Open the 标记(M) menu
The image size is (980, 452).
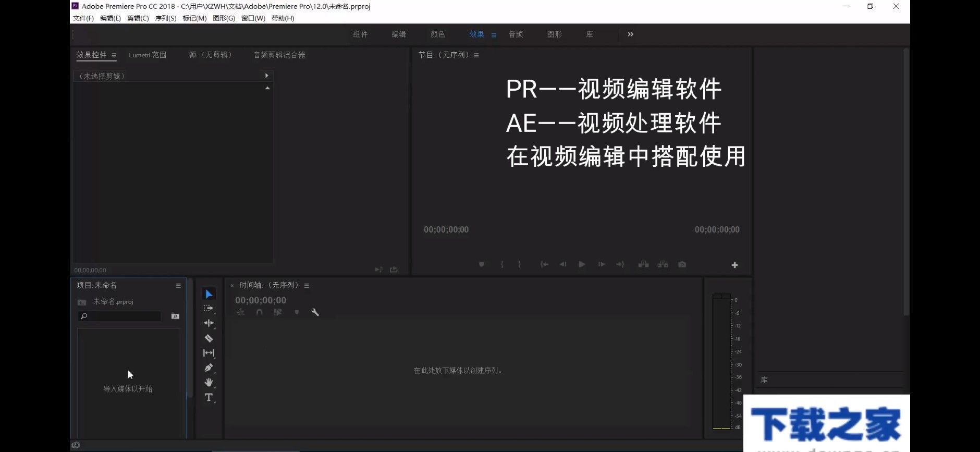coord(194,18)
